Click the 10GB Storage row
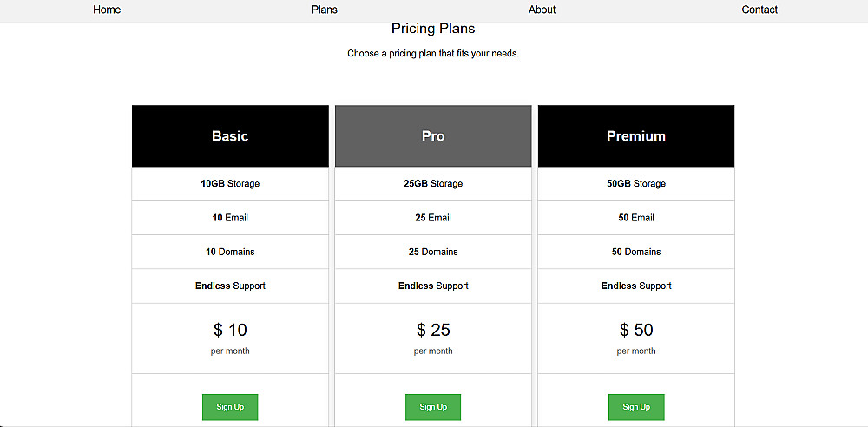The width and height of the screenshot is (868, 427). 230,184
